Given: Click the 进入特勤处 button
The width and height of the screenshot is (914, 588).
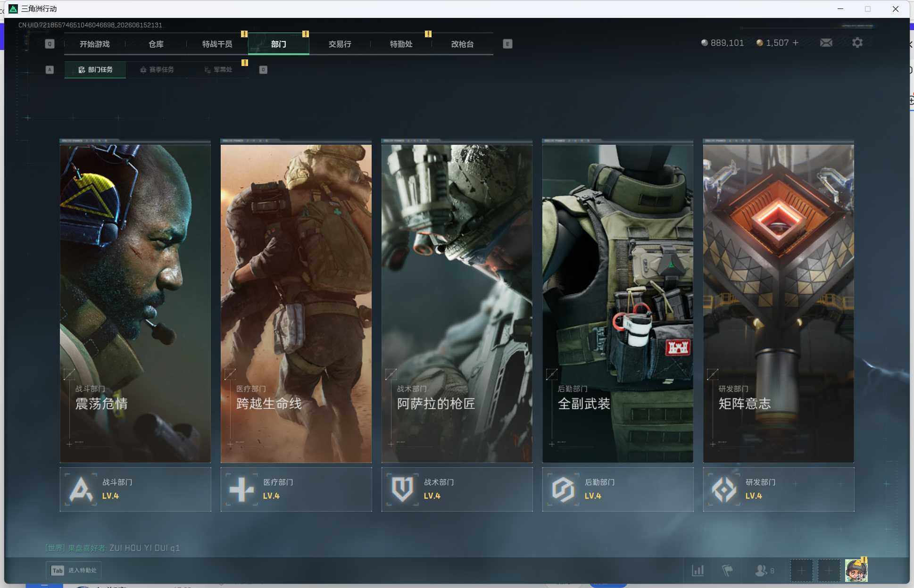Looking at the screenshot, I should click(x=74, y=571).
